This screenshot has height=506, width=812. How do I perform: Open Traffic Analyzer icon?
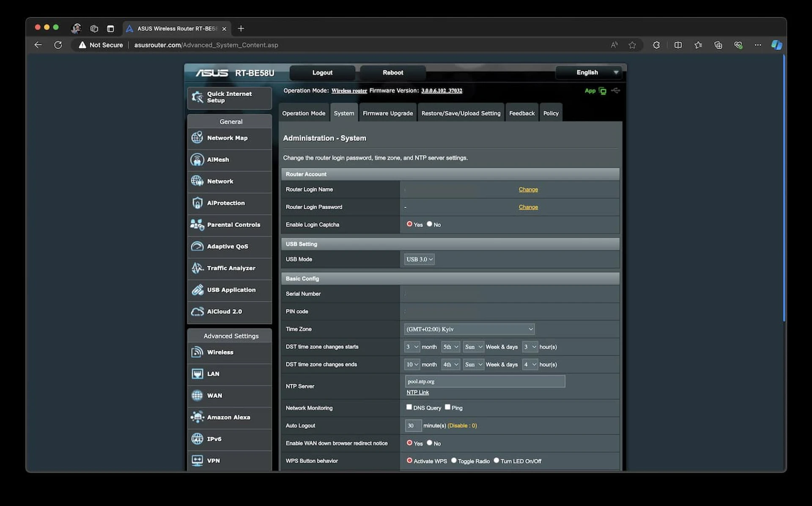[x=197, y=268]
